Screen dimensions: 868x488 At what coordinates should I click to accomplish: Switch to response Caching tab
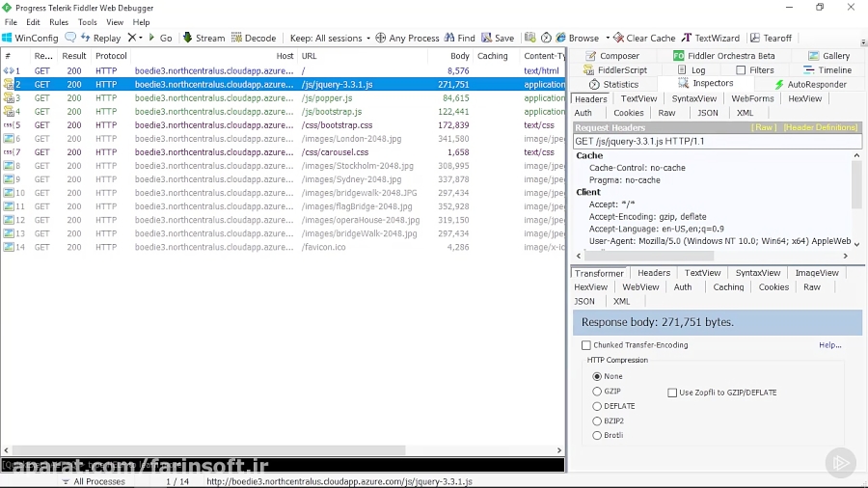pos(728,287)
